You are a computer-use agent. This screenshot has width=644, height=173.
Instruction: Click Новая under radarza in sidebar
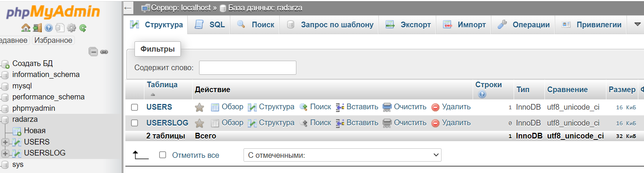coord(35,131)
